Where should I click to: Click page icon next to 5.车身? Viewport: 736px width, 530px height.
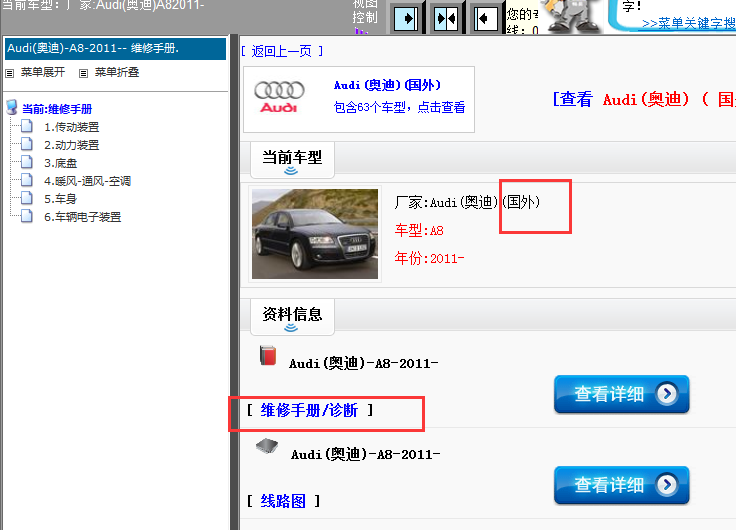tap(27, 198)
